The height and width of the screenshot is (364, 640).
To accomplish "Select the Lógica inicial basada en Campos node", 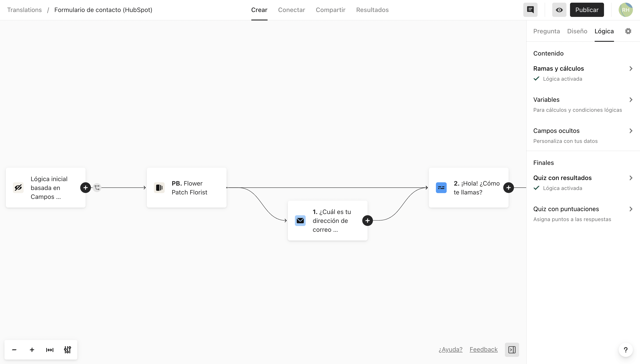I will tap(46, 188).
